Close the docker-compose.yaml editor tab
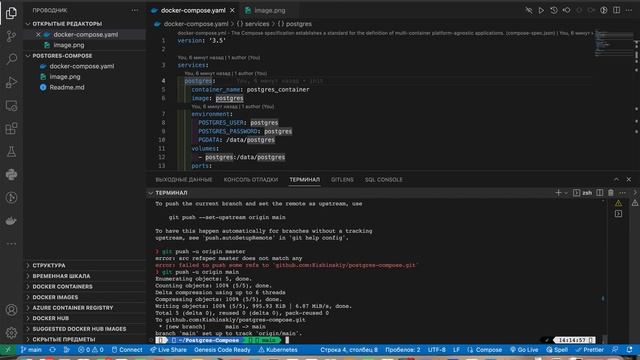 (x=232, y=10)
